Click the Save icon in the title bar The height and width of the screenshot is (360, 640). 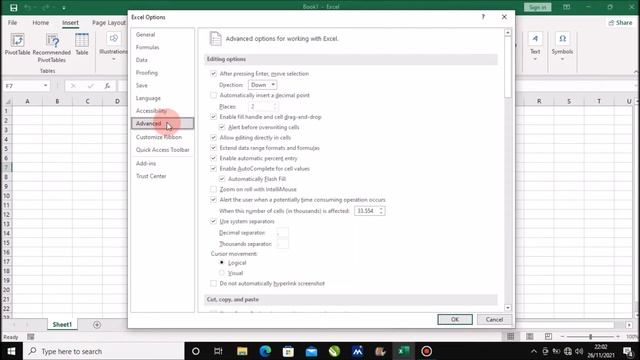(x=13, y=7)
